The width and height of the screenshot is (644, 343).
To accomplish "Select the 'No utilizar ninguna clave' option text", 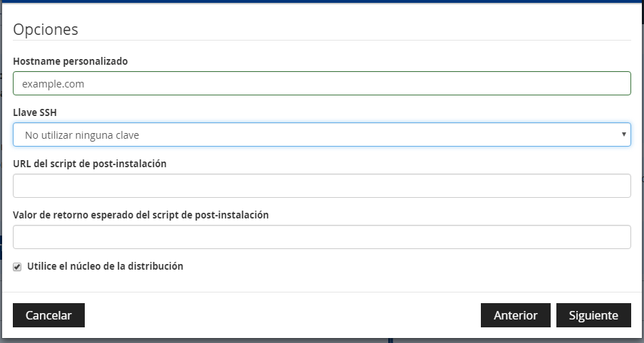I will point(82,135).
